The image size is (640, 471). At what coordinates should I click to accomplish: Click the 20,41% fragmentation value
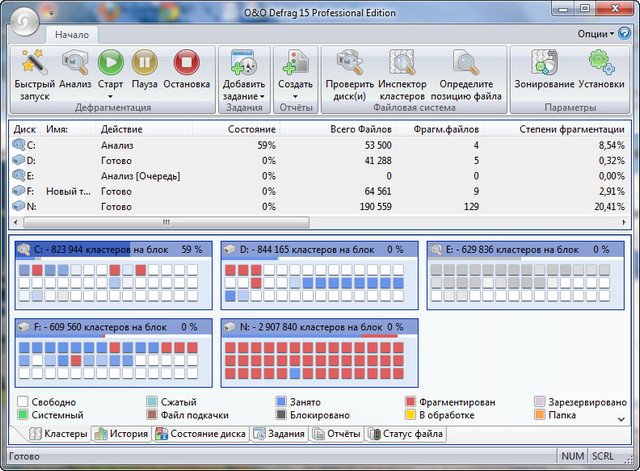609,207
